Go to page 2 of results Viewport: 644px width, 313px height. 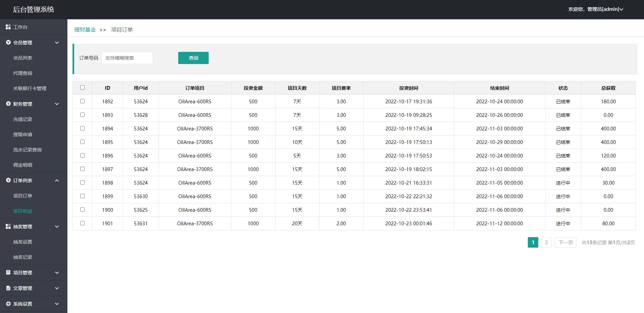[x=546, y=243]
